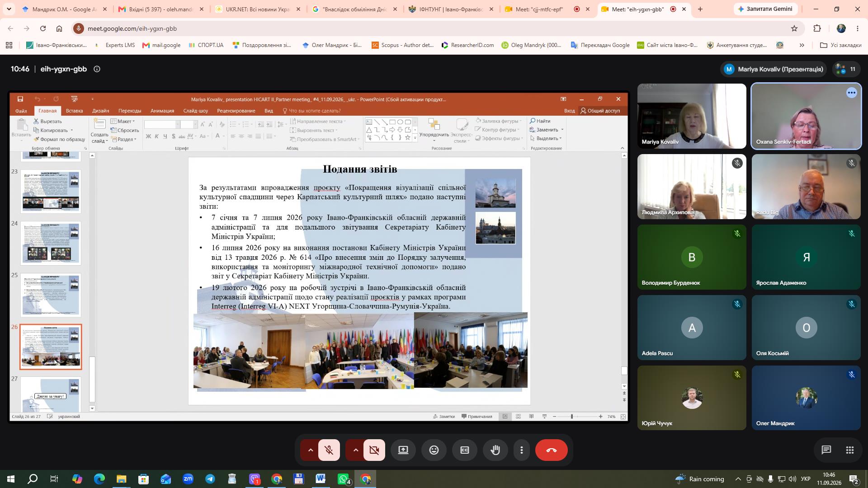Image resolution: width=868 pixels, height=488 pixels.
Task: Expand audio settings arrow beside microphone
Action: pyautogui.click(x=311, y=450)
